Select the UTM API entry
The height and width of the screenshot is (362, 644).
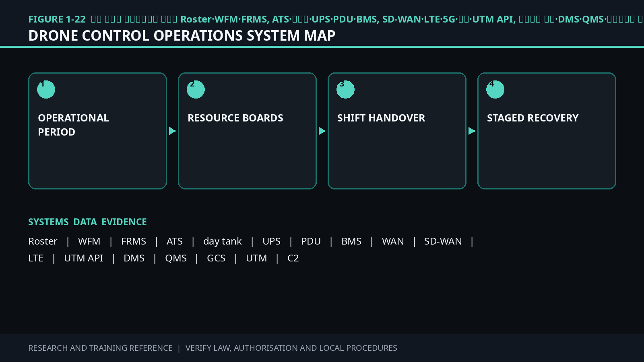84,258
